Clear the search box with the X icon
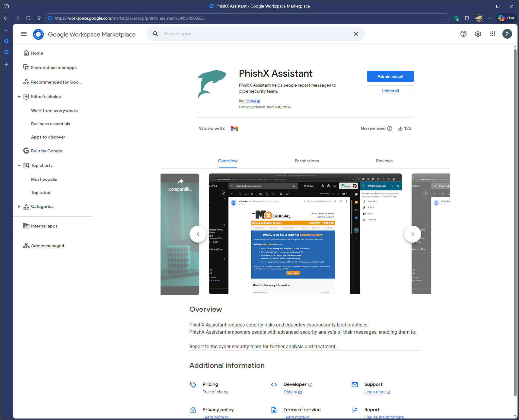519x420 pixels. click(x=356, y=34)
